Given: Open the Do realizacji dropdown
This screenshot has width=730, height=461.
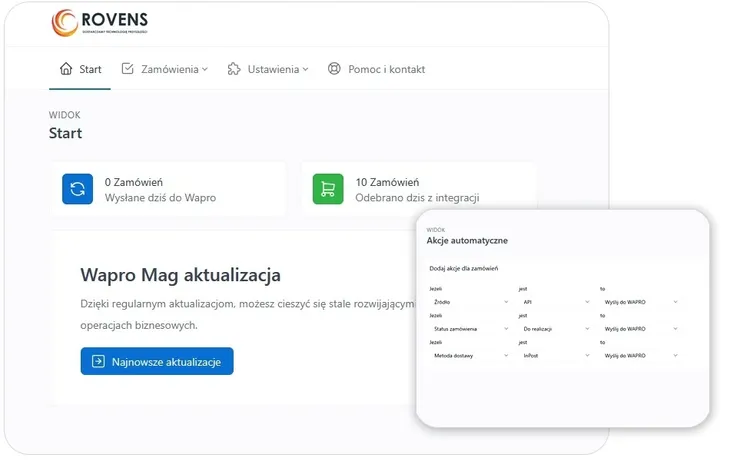Looking at the screenshot, I should (x=555, y=329).
